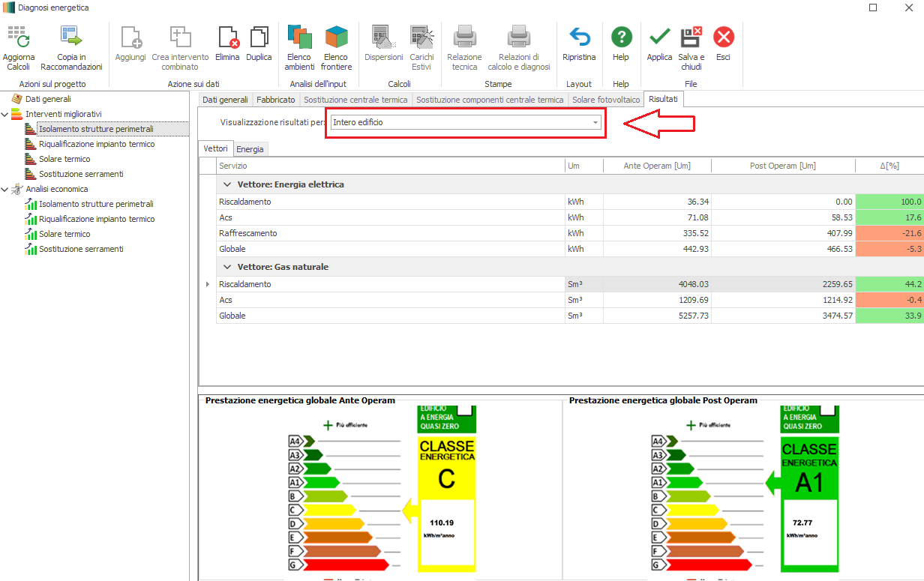The image size is (924, 581).
Task: Select the Dati generali tree item
Action: click(48, 99)
